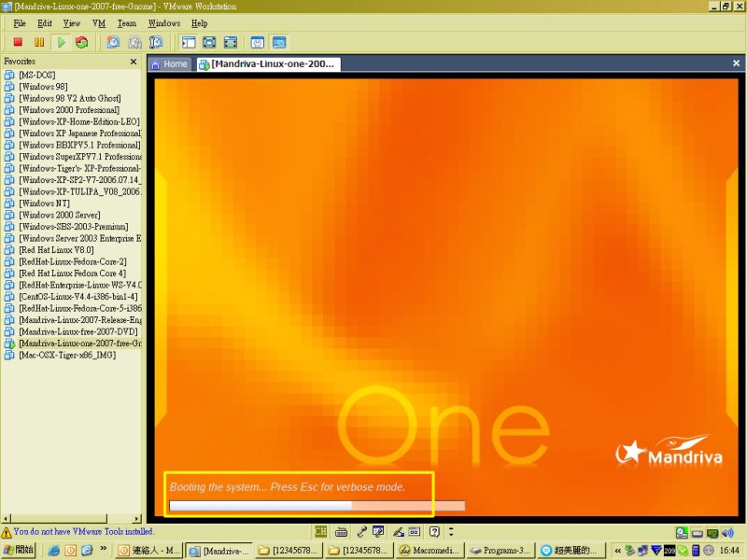Viewport: 747px width, 560px height.
Task: Click the language bar keyboard icon
Action: (x=341, y=532)
